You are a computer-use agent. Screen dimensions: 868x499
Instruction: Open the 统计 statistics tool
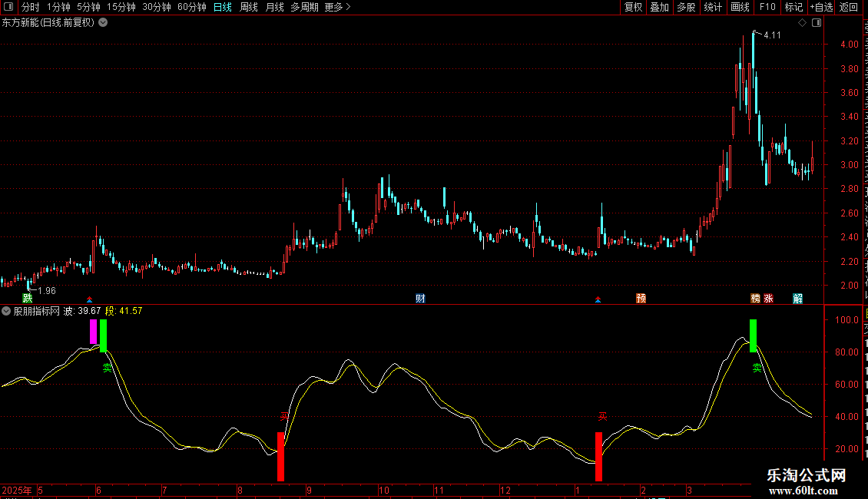point(712,7)
